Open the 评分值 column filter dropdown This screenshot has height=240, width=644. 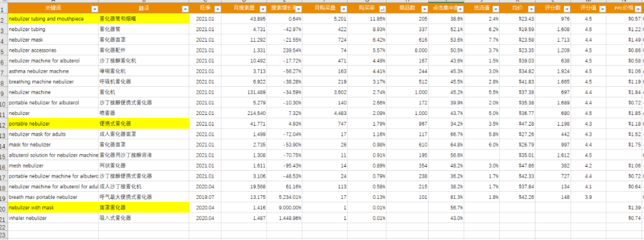(602, 8)
